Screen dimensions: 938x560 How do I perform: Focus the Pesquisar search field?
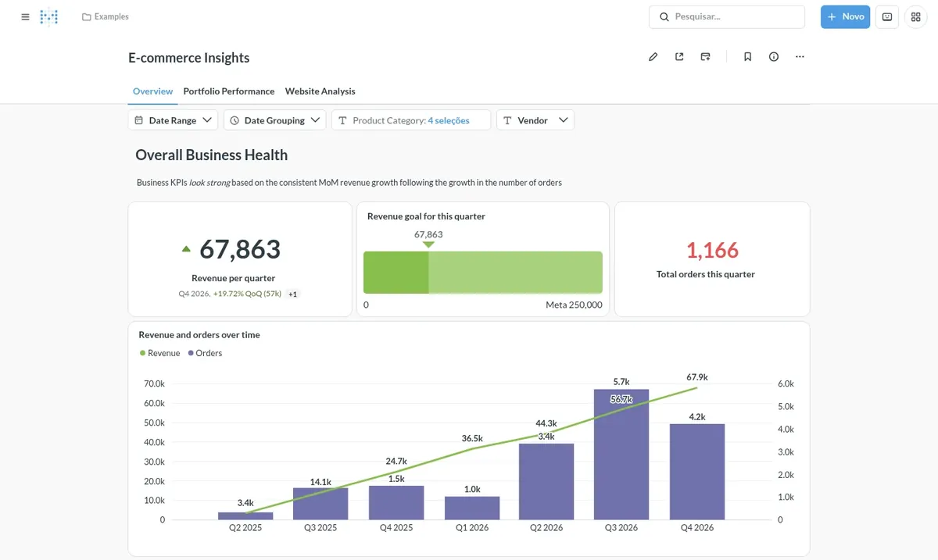tap(727, 16)
